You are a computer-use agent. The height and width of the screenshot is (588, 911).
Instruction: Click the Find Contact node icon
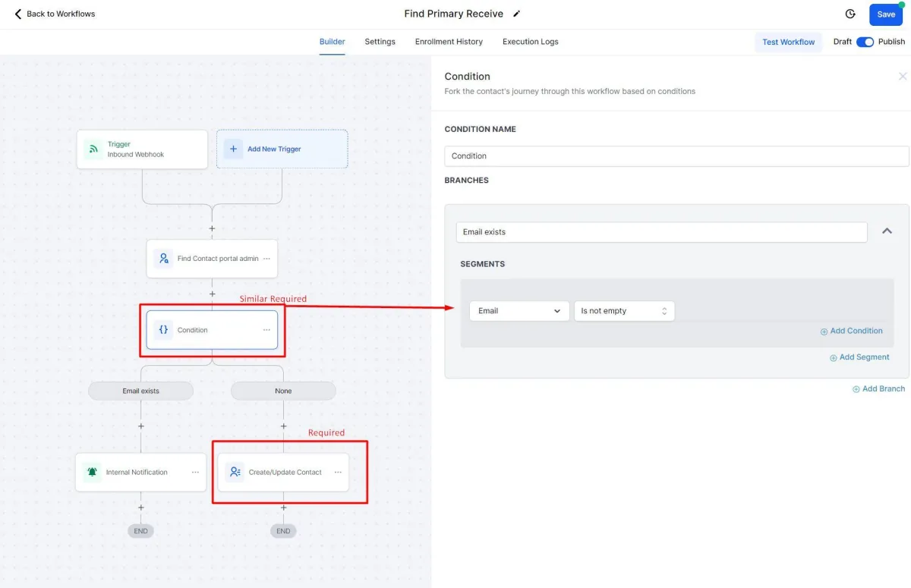[x=163, y=259]
